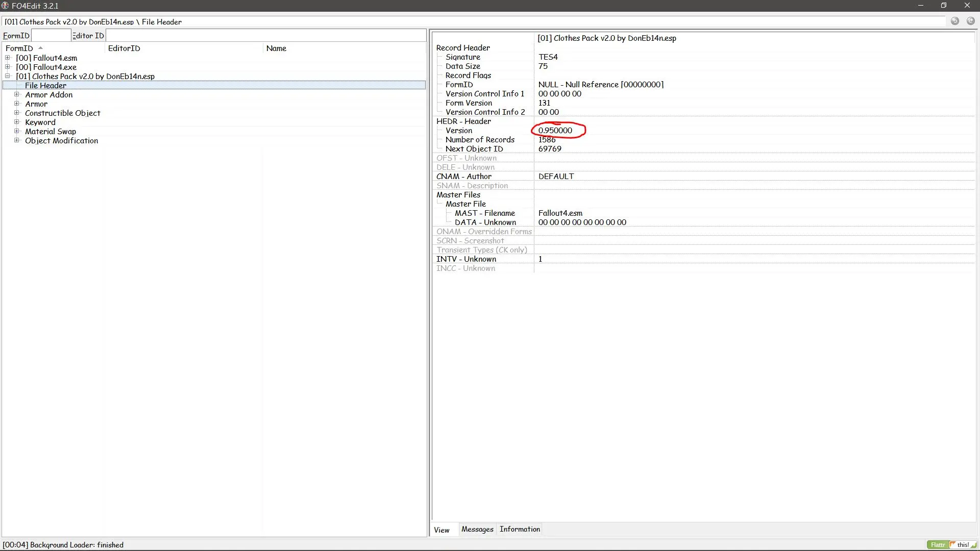Expand the Material Swap group
Screen dimensions: 980x551
tap(17, 131)
